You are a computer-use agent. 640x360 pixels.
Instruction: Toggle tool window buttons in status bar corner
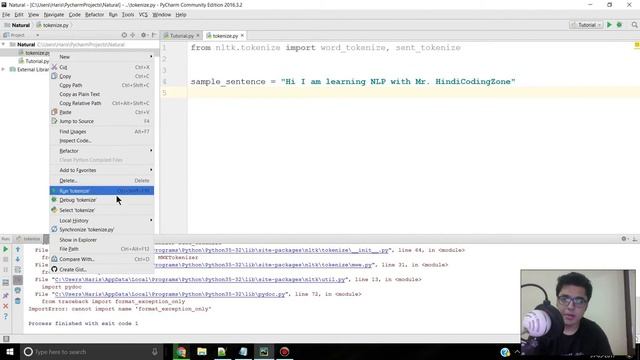point(6,339)
